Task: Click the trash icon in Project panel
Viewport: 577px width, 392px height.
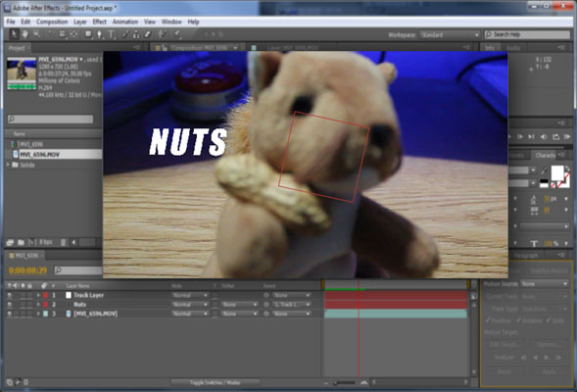Action: click(x=64, y=242)
